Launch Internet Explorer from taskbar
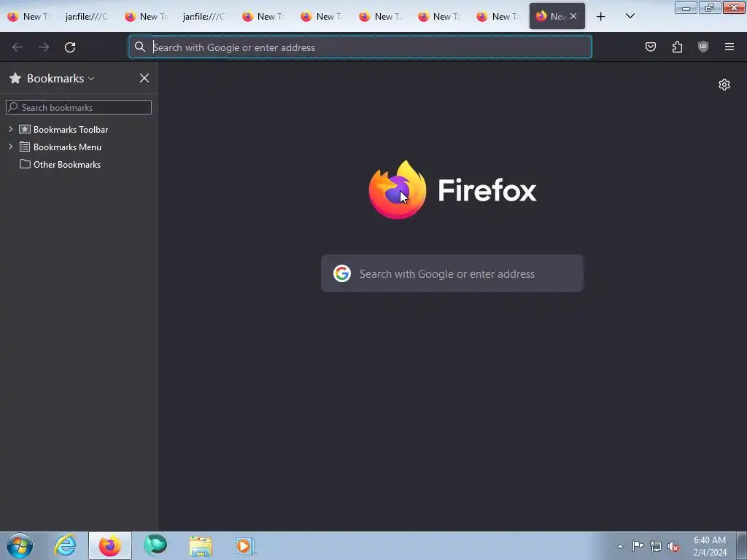The width and height of the screenshot is (747, 560). (65, 545)
